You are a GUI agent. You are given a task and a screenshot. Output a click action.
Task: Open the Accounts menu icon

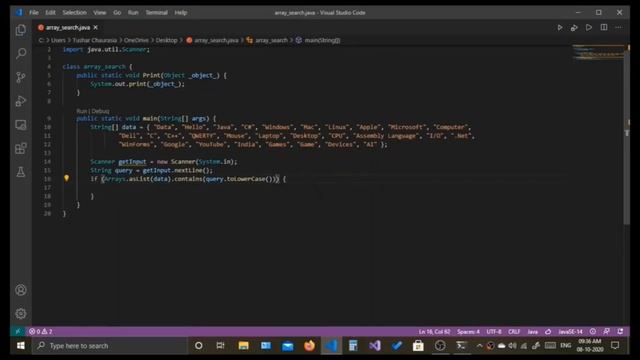[x=21, y=290]
